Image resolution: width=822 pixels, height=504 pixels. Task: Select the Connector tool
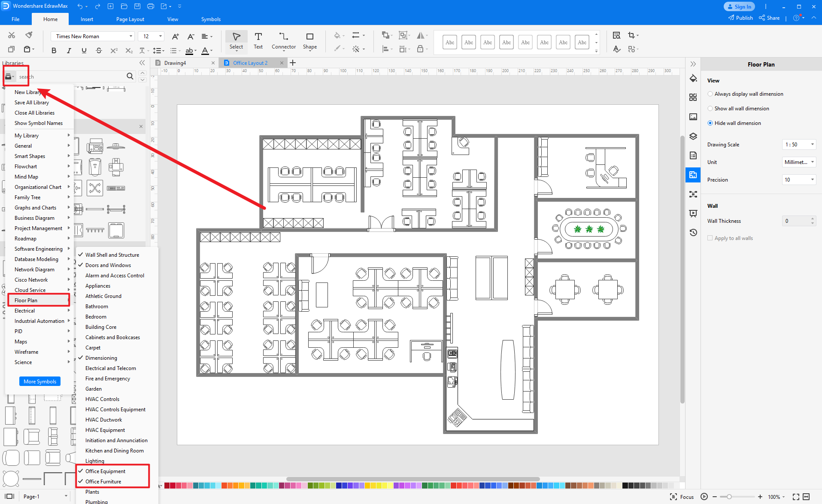[x=283, y=41]
